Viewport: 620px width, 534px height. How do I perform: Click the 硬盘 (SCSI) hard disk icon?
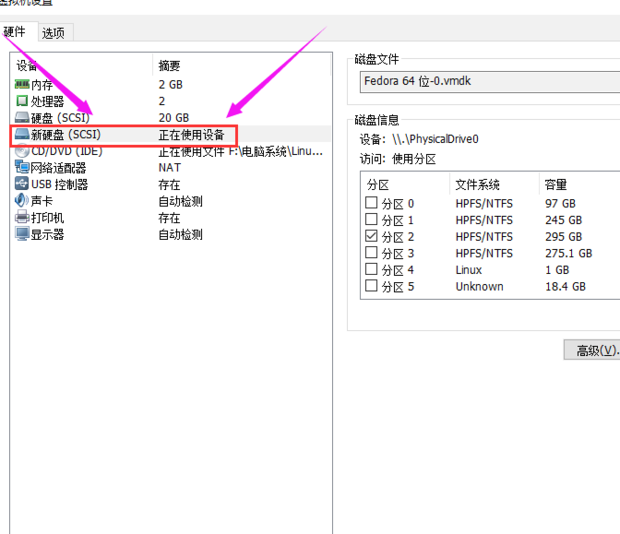[22, 117]
